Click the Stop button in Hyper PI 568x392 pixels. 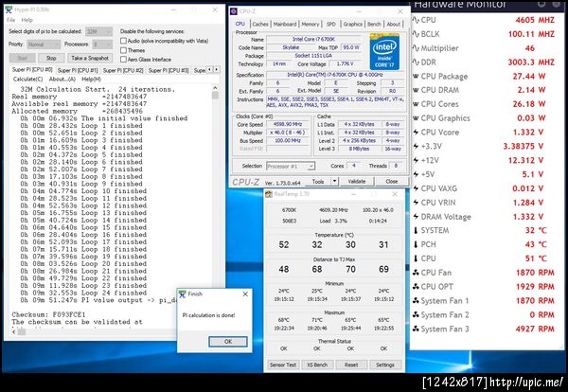(x=51, y=58)
